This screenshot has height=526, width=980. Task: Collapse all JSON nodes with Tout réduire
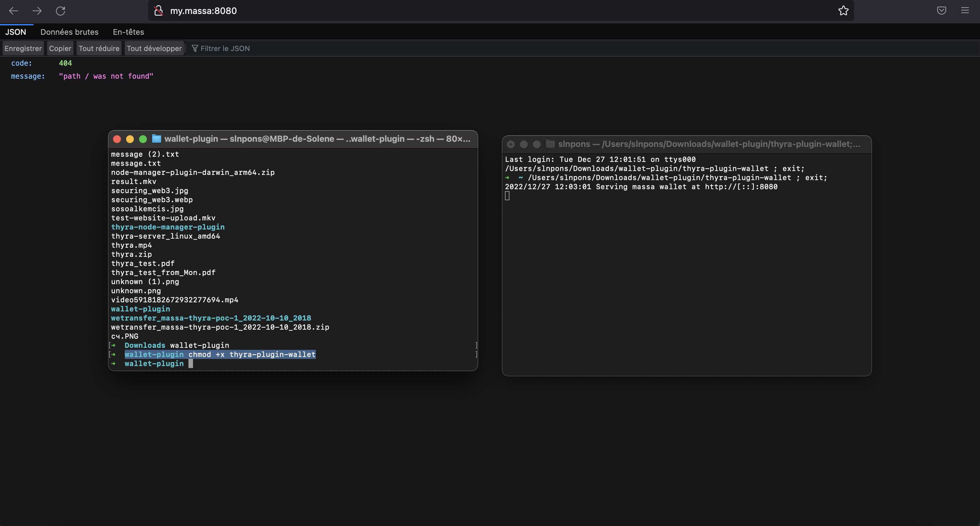pos(99,48)
